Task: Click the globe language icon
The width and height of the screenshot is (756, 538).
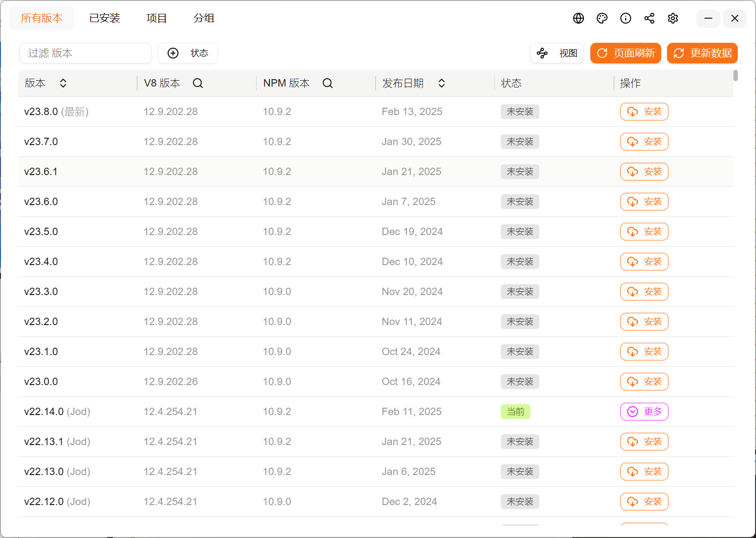Action: 579,18
